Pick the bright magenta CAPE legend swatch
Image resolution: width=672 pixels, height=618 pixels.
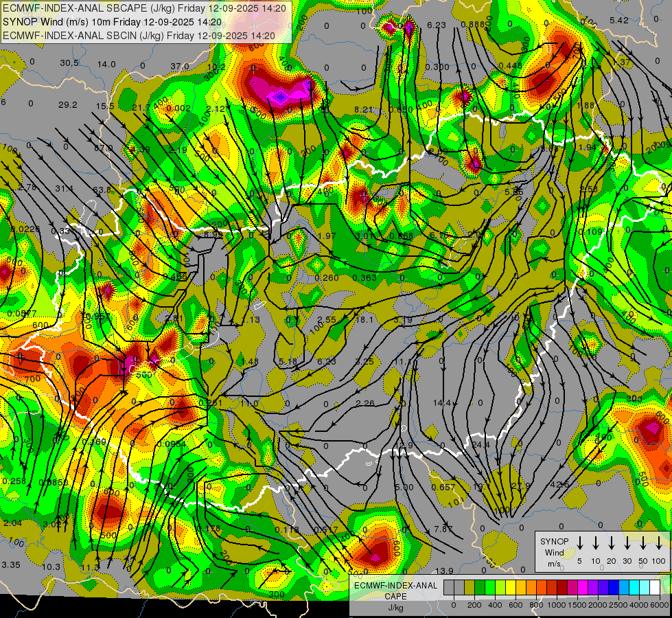[583, 587]
